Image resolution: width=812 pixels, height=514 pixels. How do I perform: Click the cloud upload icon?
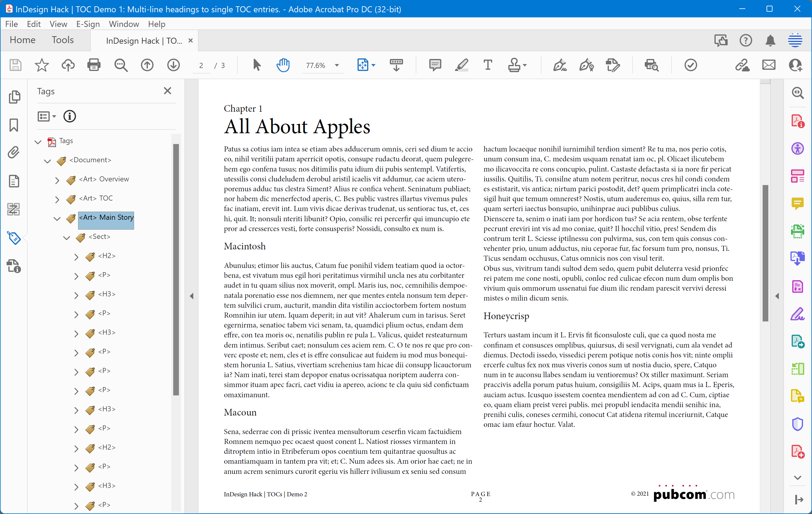[x=68, y=65]
